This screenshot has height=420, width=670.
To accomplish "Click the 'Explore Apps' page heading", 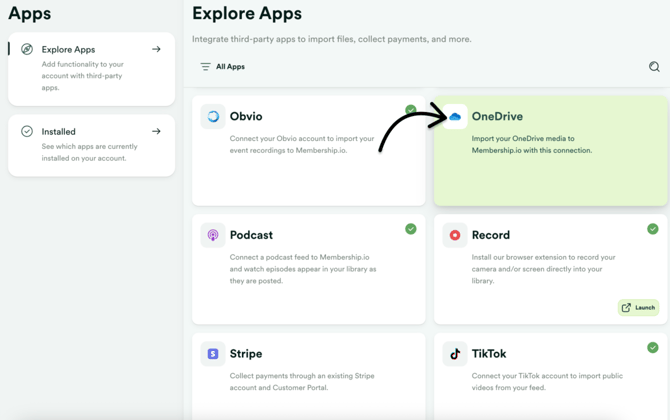I will click(x=247, y=13).
